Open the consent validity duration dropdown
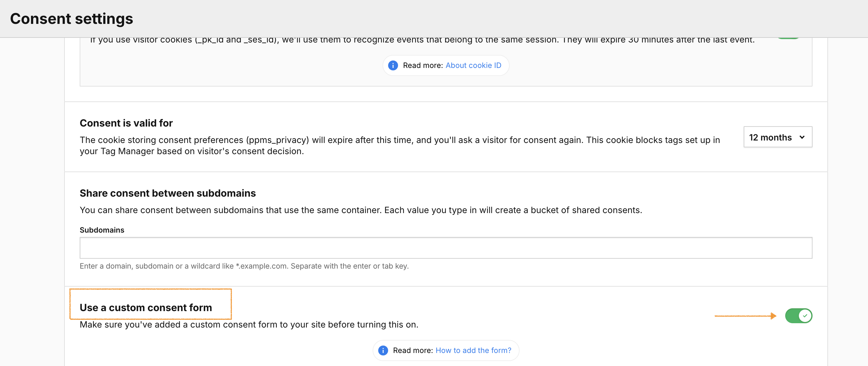Image resolution: width=868 pixels, height=366 pixels. [x=778, y=137]
